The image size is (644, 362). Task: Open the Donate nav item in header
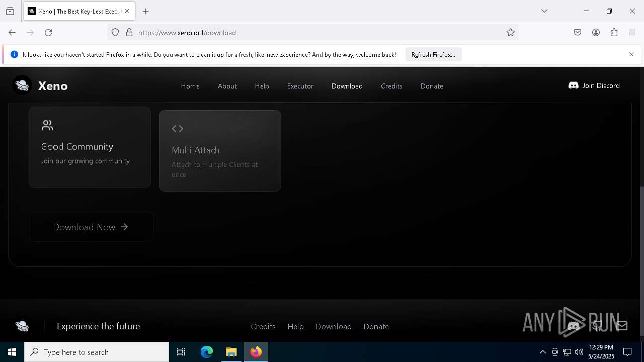pos(432,86)
